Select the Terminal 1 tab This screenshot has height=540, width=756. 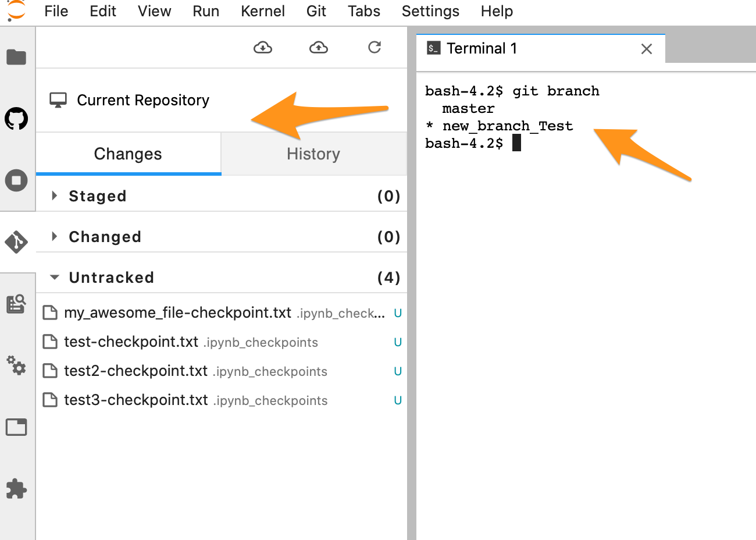(x=482, y=48)
